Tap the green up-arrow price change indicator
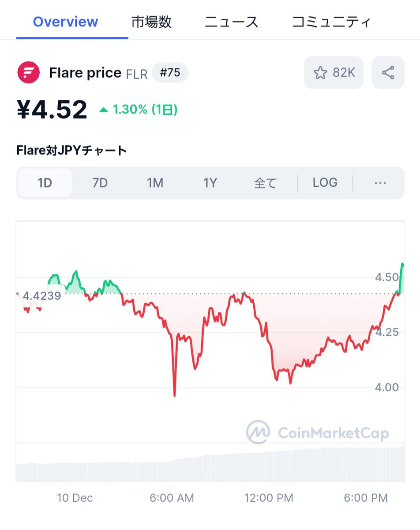 [103, 110]
